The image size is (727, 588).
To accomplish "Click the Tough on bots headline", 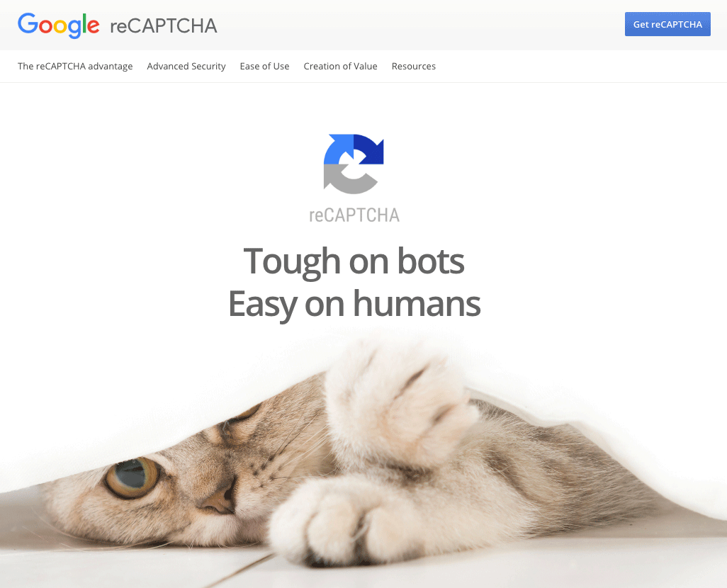I will [354, 261].
